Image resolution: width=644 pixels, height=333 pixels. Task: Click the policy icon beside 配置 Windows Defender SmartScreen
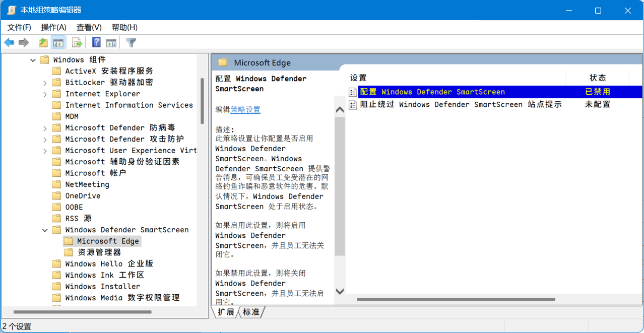click(x=353, y=92)
